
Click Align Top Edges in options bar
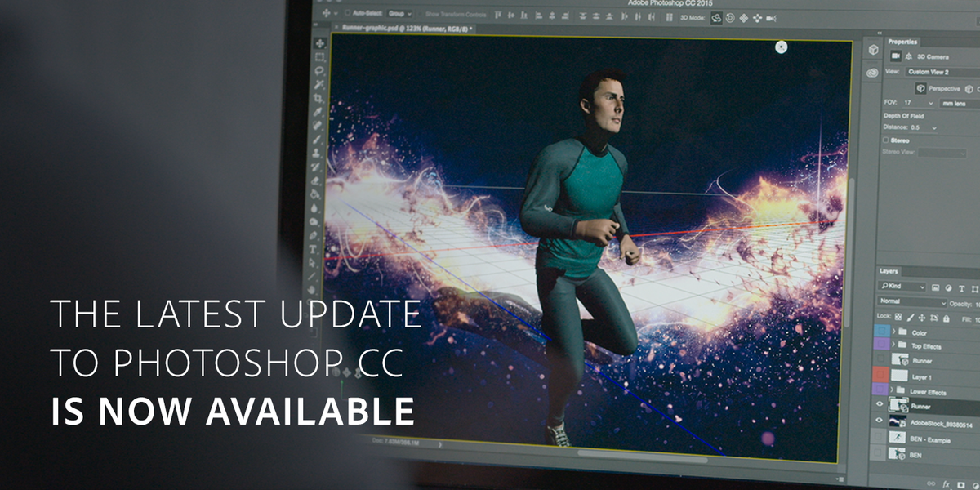pos(497,16)
